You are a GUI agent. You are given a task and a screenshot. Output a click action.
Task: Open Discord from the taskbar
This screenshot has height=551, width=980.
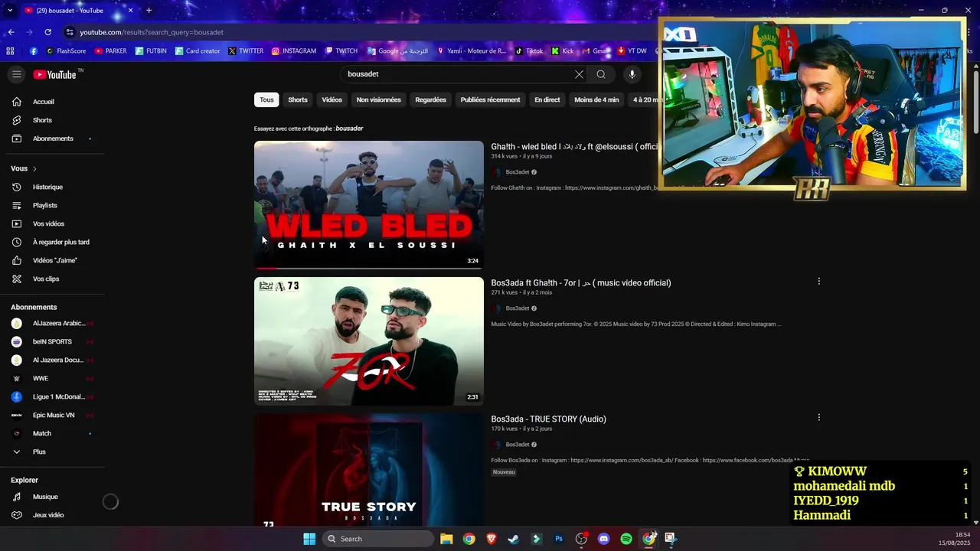pos(603,539)
